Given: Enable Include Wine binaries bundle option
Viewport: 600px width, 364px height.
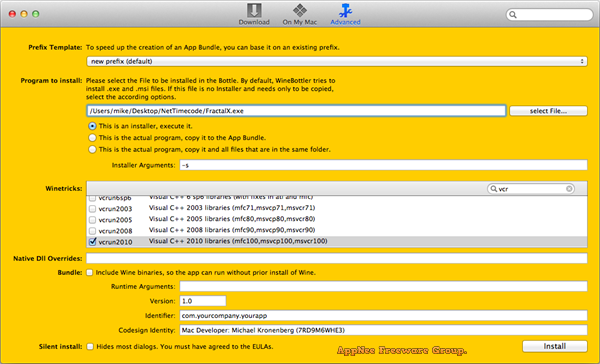Looking at the screenshot, I should (90, 273).
